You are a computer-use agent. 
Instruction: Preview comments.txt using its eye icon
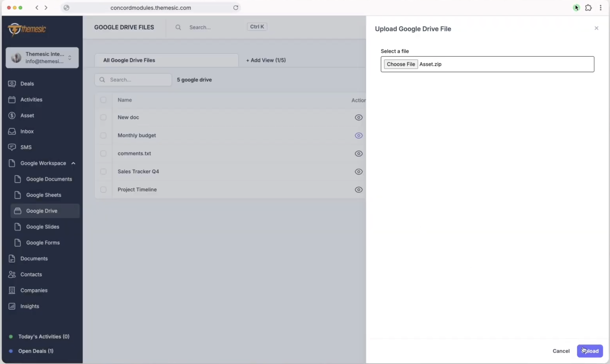(x=359, y=153)
